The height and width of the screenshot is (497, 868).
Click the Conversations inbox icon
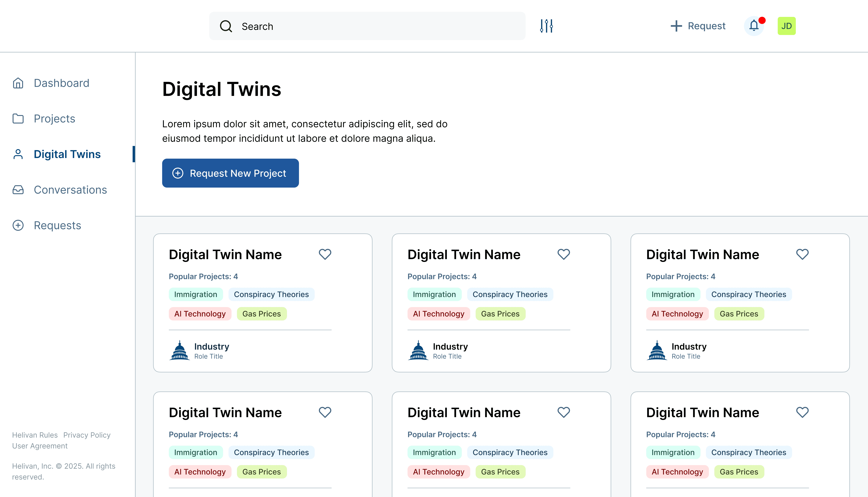pyautogui.click(x=18, y=190)
